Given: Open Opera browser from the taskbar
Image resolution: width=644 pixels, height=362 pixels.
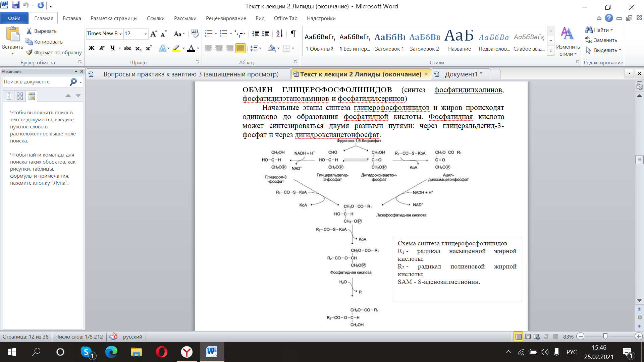Looking at the screenshot, I should 162,352.
